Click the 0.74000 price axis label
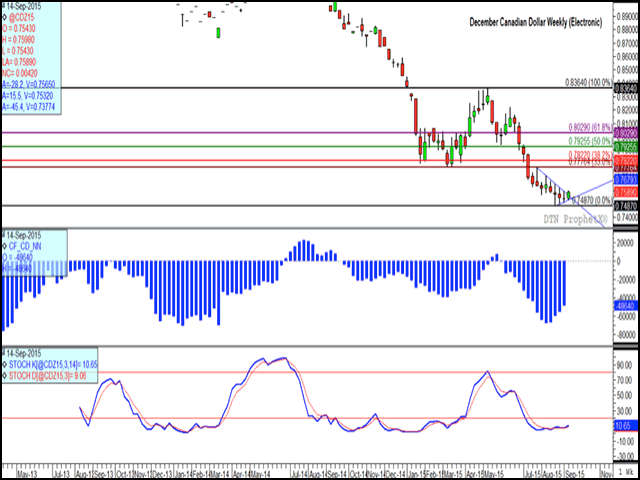This screenshot has height=480, width=640. [628, 219]
